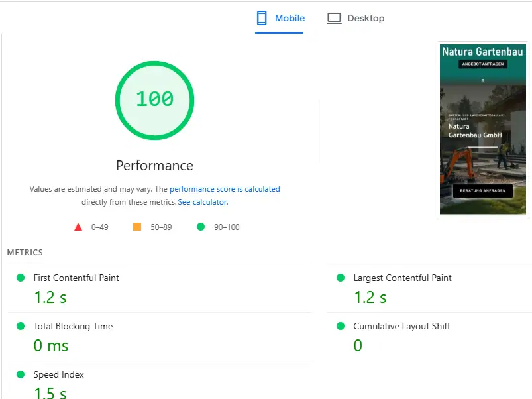Click the mobile phone icon

click(x=262, y=18)
